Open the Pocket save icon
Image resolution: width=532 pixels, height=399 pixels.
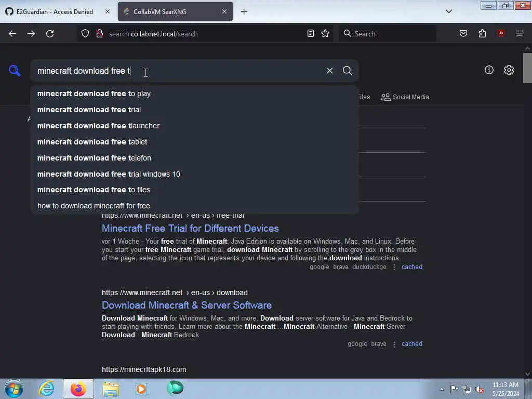pos(463,34)
